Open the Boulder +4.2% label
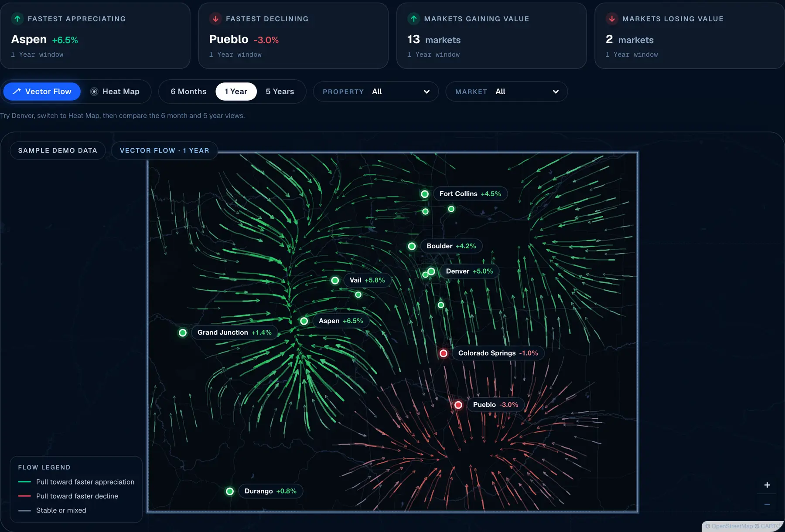This screenshot has width=785, height=532. [451, 246]
